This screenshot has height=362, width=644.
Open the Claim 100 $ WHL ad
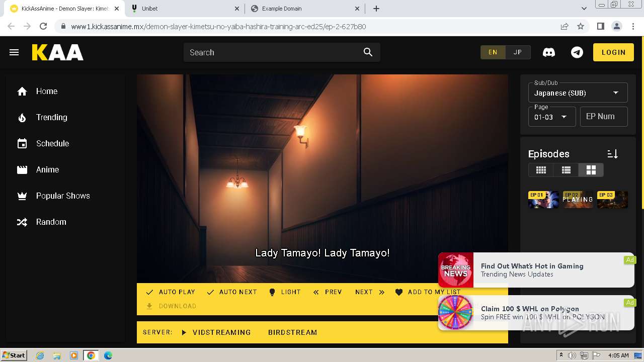536,313
